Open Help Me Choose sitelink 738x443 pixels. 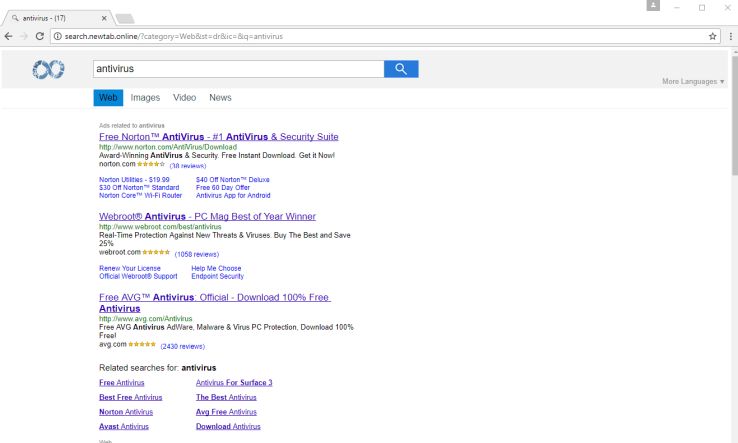[216, 268]
